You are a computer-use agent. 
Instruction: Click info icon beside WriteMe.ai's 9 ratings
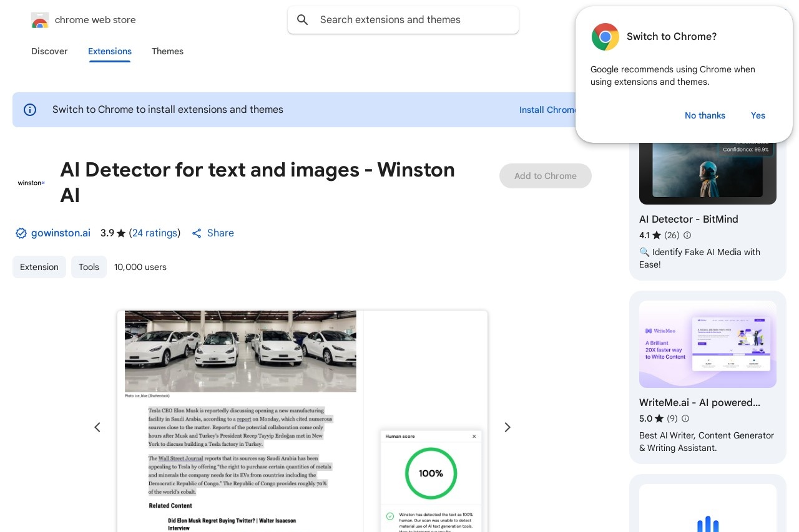[x=685, y=418]
